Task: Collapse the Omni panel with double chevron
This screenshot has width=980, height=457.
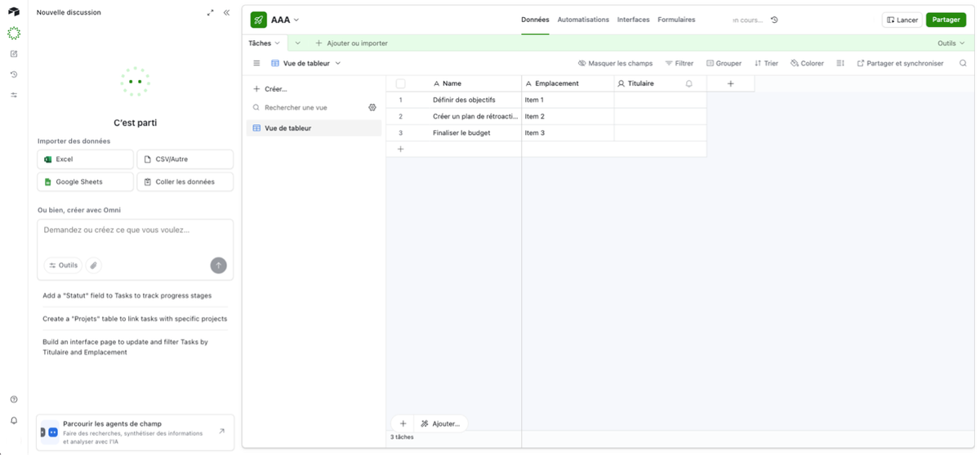Action: click(x=226, y=12)
